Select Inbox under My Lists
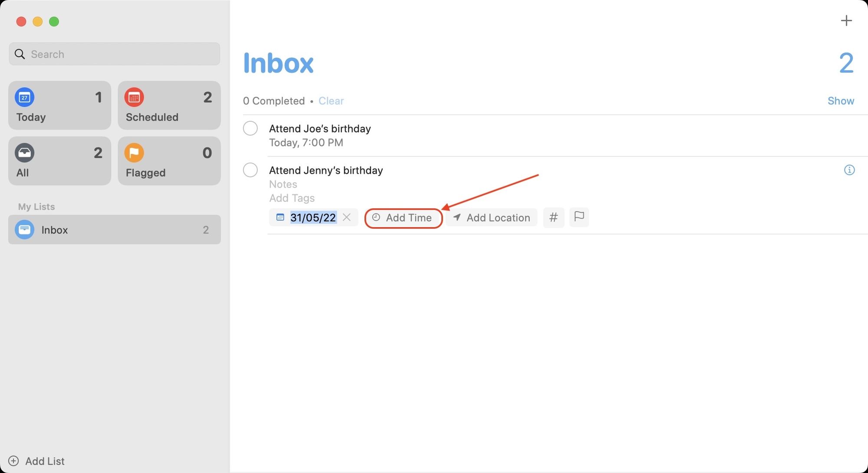The image size is (868, 473). point(114,229)
